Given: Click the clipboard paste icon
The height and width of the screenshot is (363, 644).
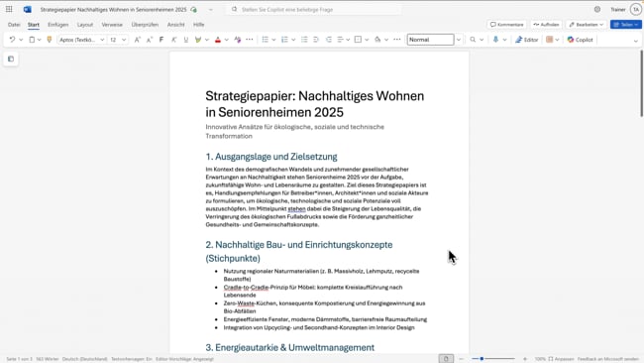Looking at the screenshot, I should pos(32,40).
